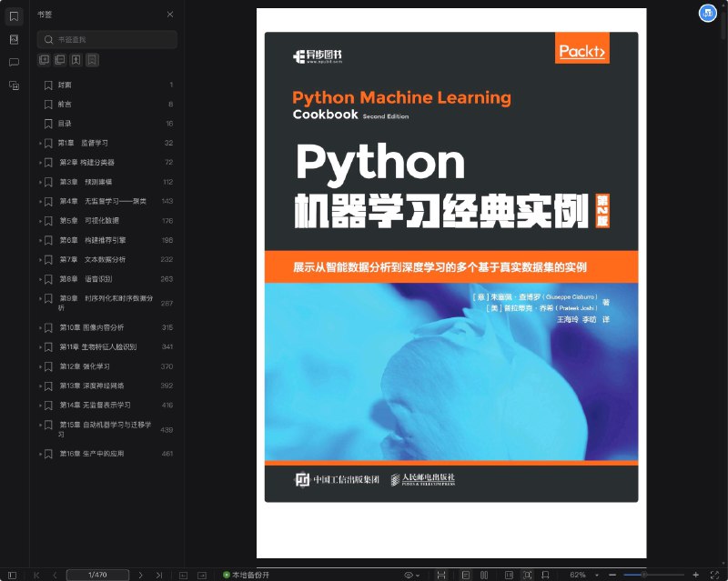728x581 pixels.
Task: Switch to the comments tab in the left sidebar
Action: click(x=14, y=61)
